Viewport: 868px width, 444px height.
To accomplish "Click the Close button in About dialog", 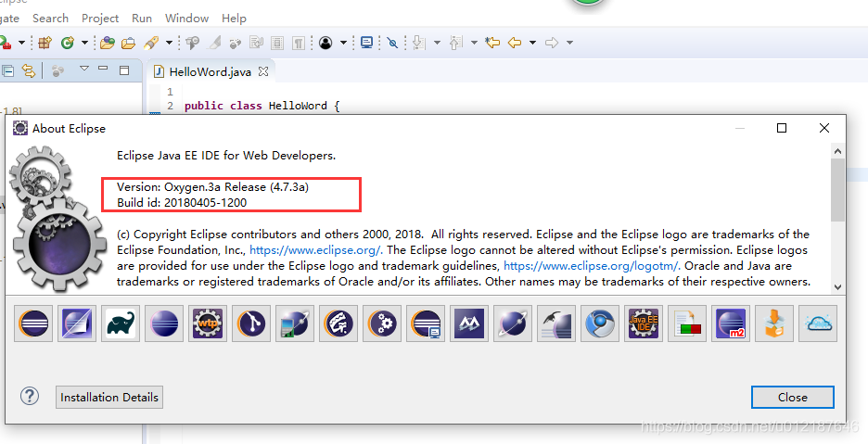I will point(793,397).
